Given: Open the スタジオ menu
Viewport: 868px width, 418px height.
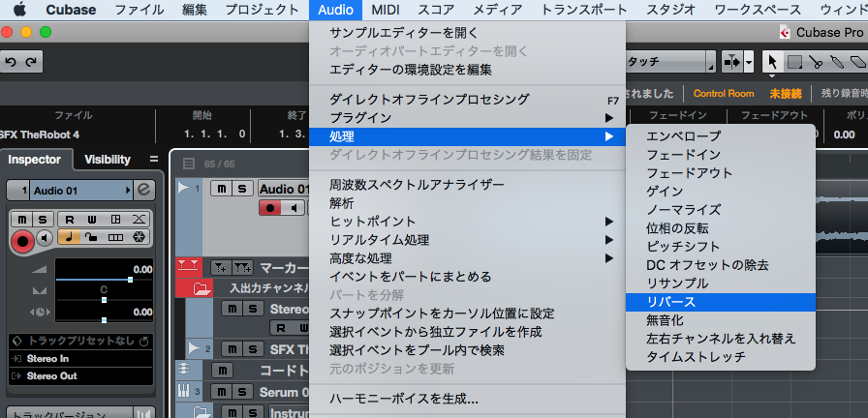Looking at the screenshot, I should [x=671, y=10].
